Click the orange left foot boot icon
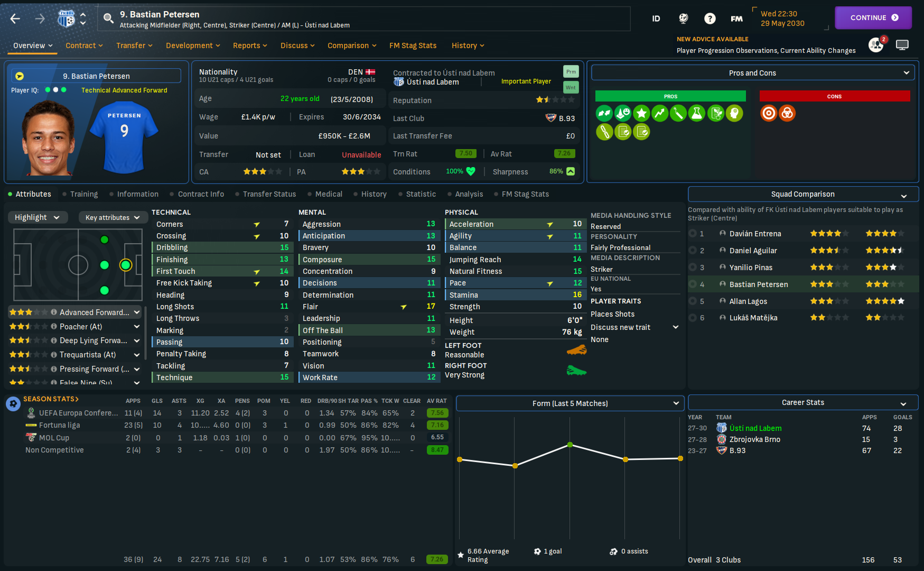 tap(576, 350)
